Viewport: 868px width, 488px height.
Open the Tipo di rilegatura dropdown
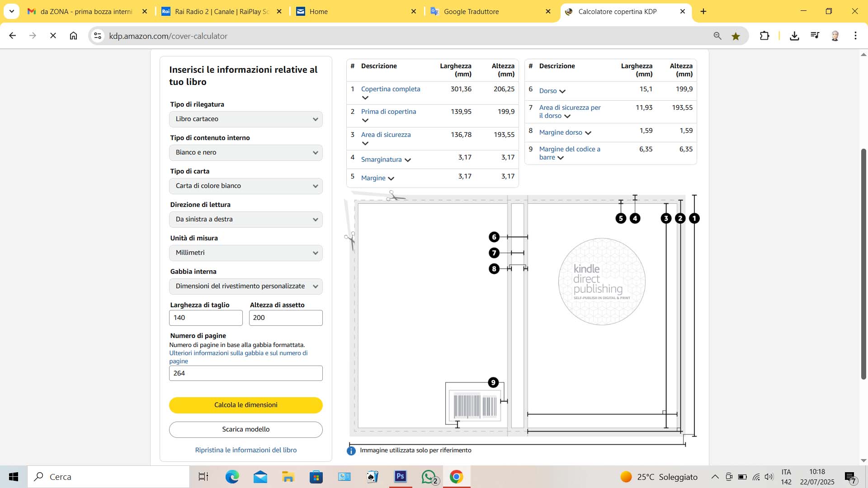(x=245, y=119)
